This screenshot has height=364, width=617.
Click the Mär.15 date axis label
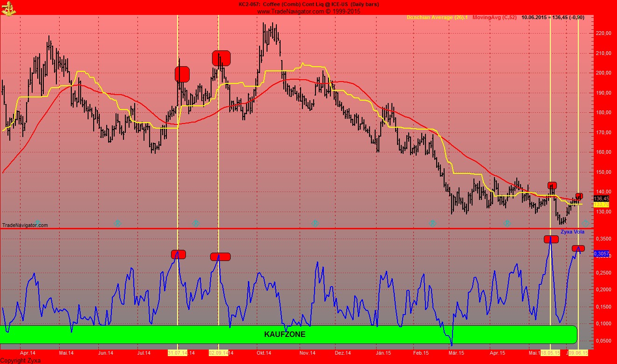point(457,353)
